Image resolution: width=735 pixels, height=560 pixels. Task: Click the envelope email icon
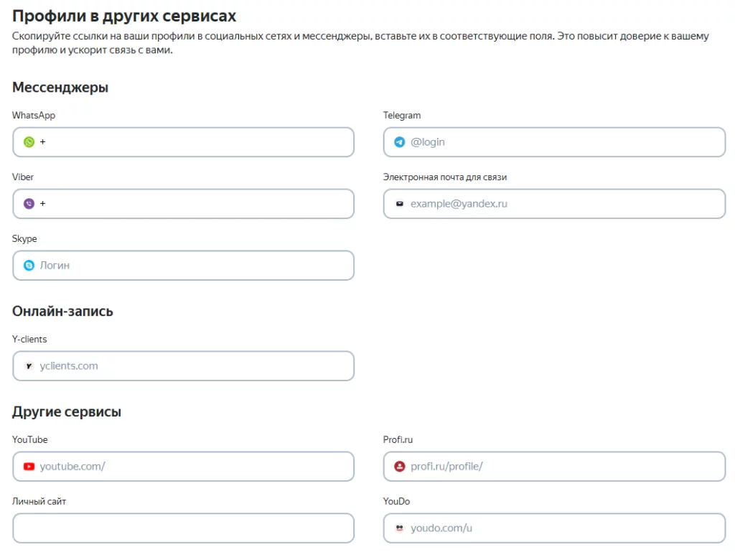pos(400,204)
